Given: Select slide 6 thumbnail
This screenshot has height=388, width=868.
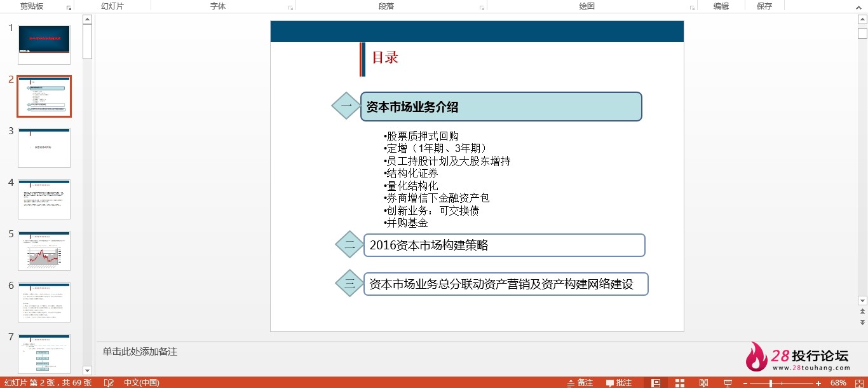Looking at the screenshot, I should point(44,302).
